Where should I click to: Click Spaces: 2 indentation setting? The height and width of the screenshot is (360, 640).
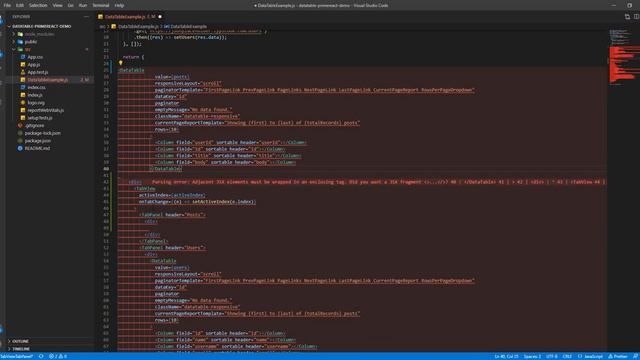[532, 356]
